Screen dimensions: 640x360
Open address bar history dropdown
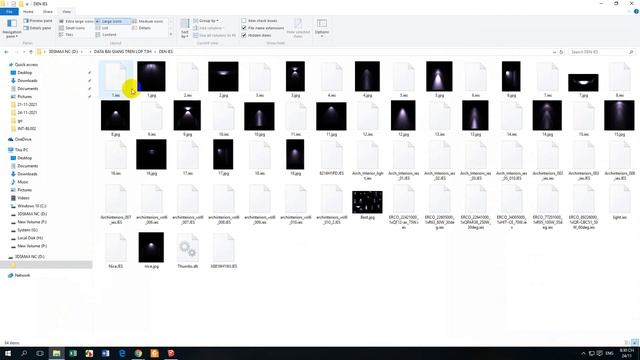tap(554, 52)
